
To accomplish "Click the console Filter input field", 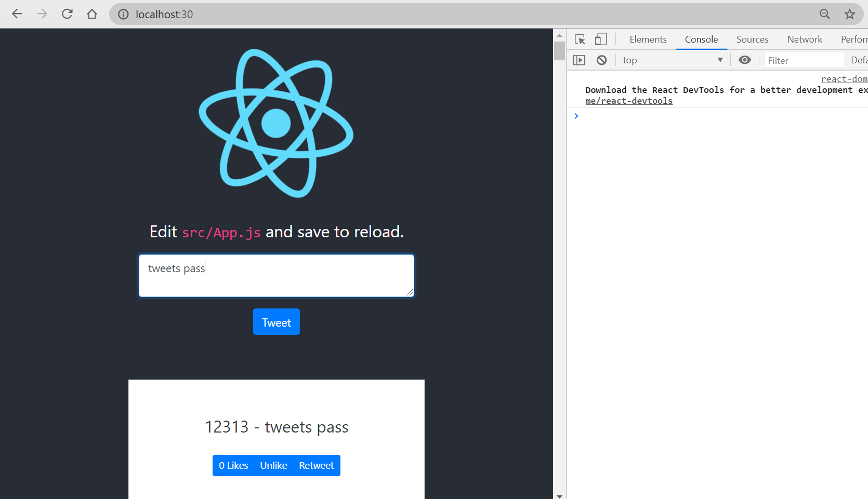I will tap(804, 60).
